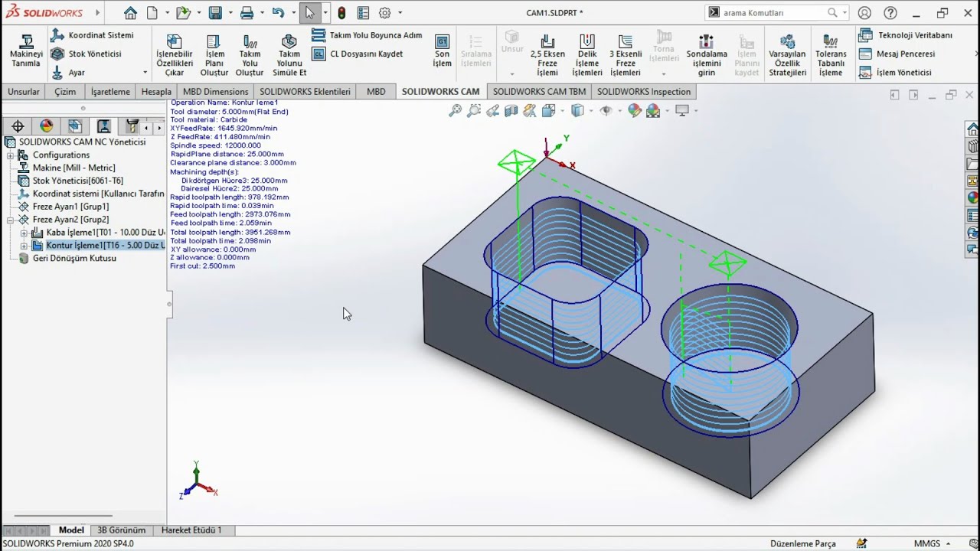Open Koordinat Sistemi tool

click(x=92, y=35)
